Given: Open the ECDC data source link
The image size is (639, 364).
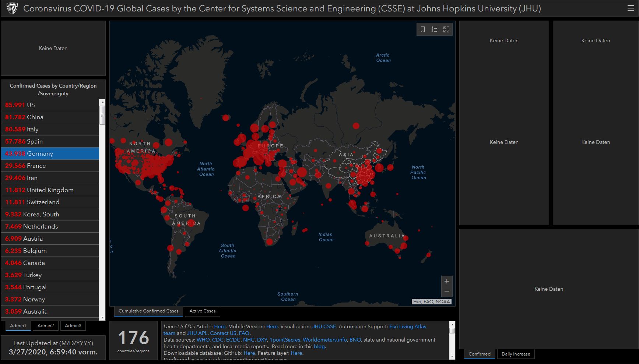Looking at the screenshot, I should pyautogui.click(x=233, y=340).
